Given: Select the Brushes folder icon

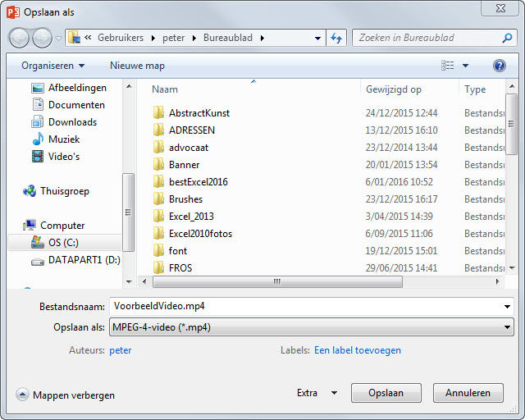Looking at the screenshot, I should (158, 199).
